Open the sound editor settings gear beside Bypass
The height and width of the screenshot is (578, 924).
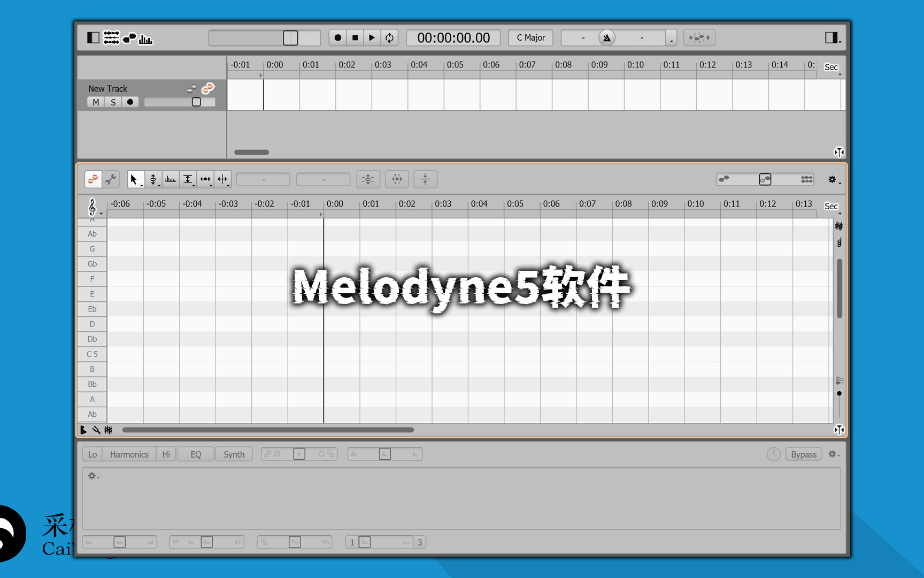(834, 454)
